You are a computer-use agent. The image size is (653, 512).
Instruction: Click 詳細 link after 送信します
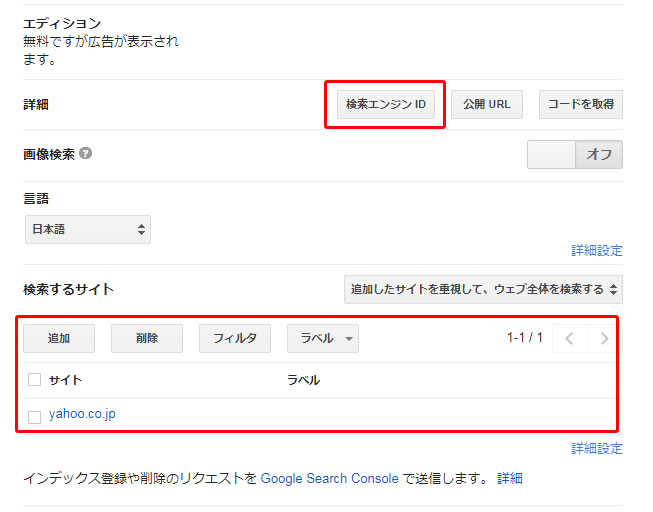click(510, 478)
